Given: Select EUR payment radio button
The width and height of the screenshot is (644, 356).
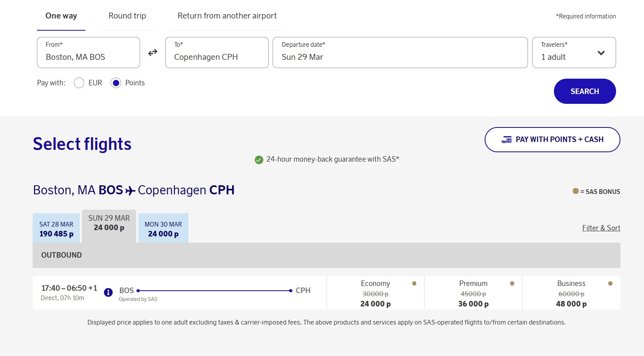Looking at the screenshot, I should tap(79, 83).
